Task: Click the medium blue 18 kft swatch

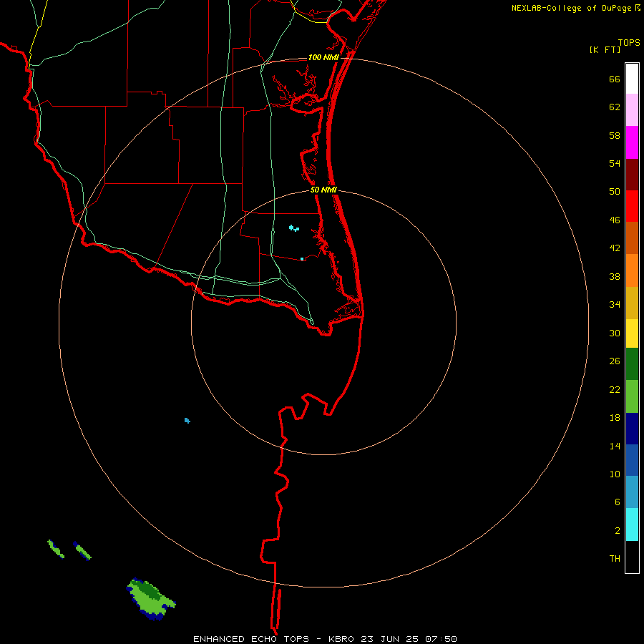Action: click(632, 460)
